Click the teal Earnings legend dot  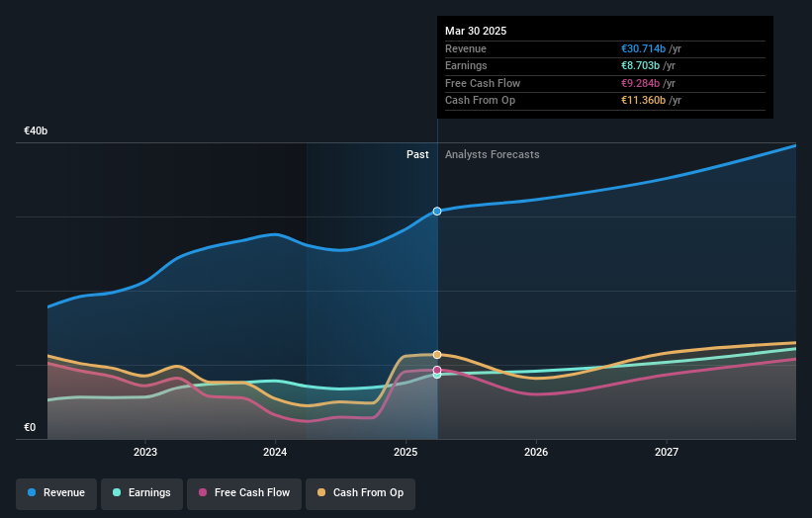pyautogui.click(x=117, y=492)
